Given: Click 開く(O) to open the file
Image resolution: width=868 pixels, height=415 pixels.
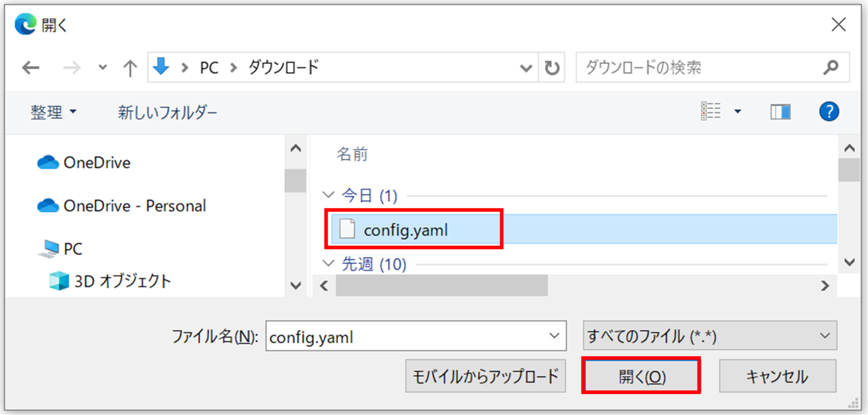Looking at the screenshot, I should [641, 376].
